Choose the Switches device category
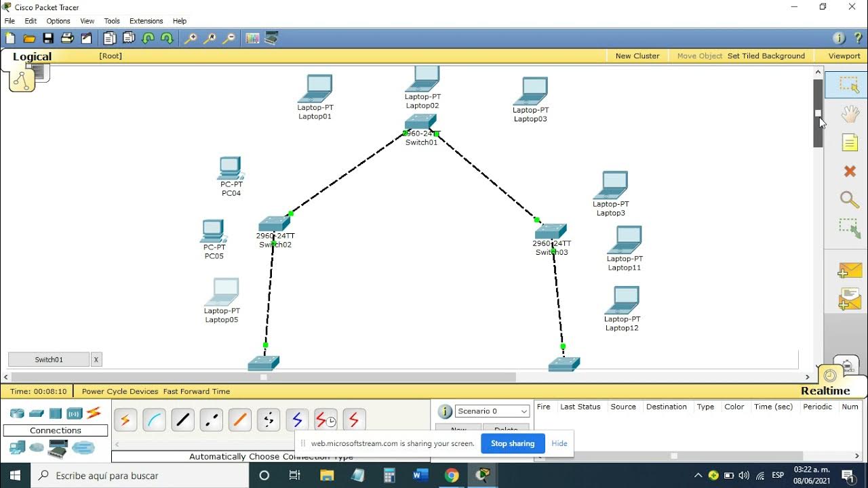 (37, 413)
